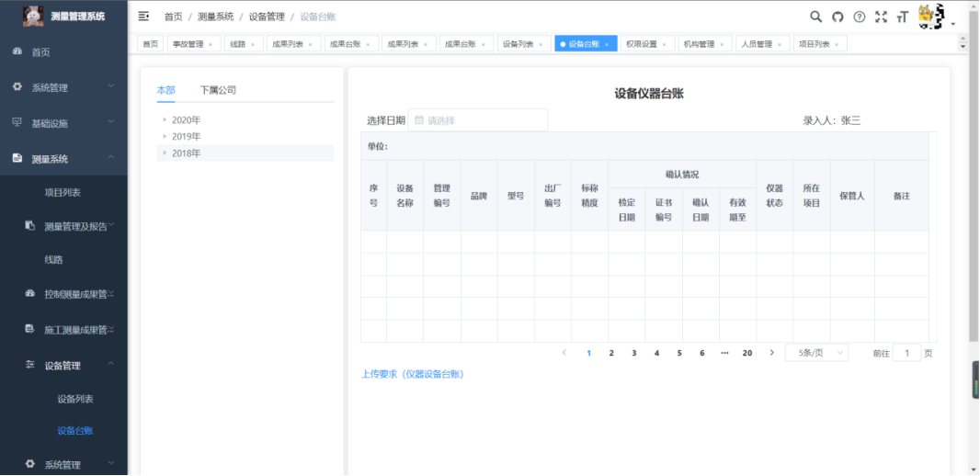Open the user avatar menu
Image resolution: width=980 pixels, height=476 pixels.
931,17
